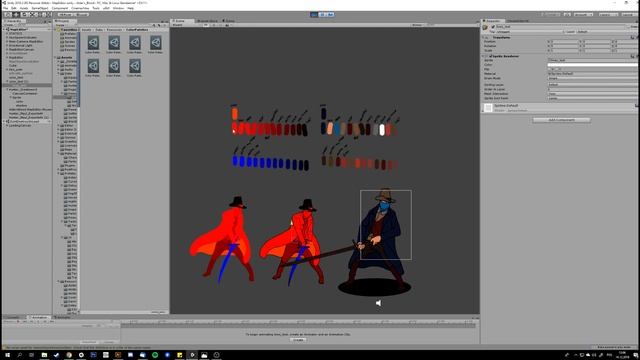Open File Explorer from taskbar

click(44, 355)
